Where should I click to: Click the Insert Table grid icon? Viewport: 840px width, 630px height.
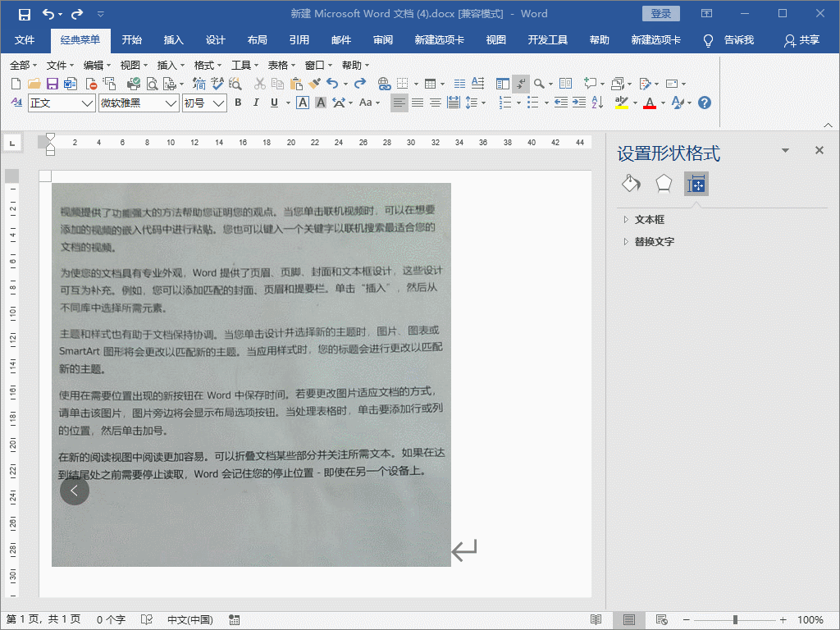point(430,84)
